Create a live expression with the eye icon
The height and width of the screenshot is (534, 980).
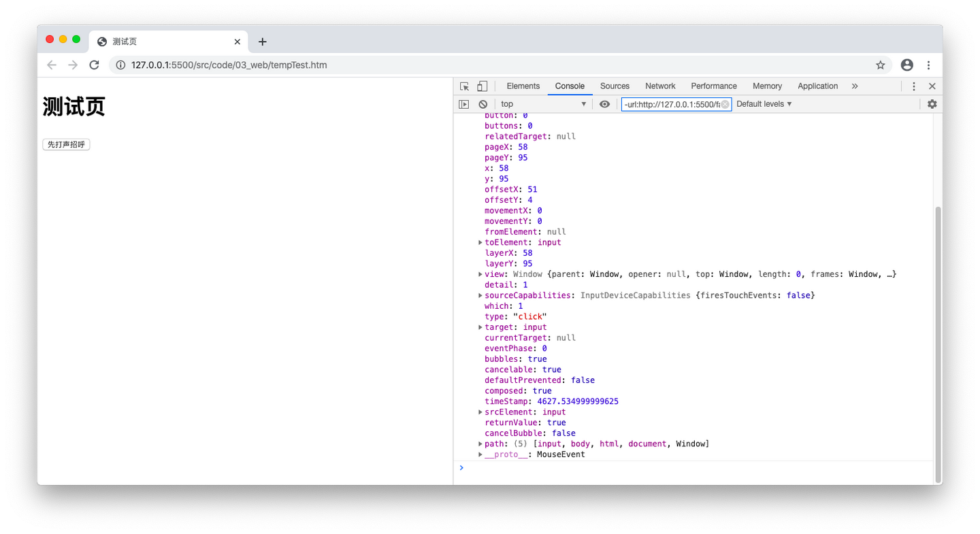click(604, 104)
